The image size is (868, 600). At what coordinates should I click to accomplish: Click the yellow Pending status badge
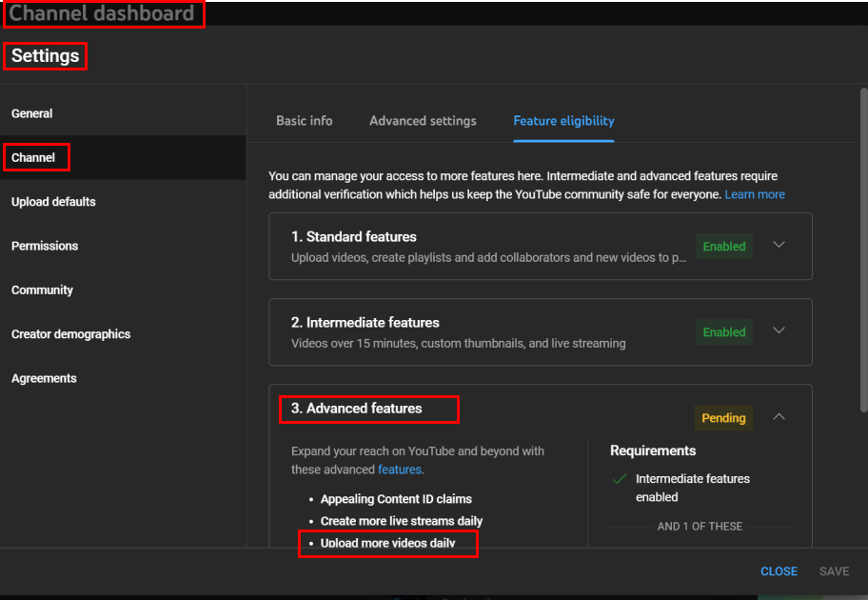tap(723, 418)
